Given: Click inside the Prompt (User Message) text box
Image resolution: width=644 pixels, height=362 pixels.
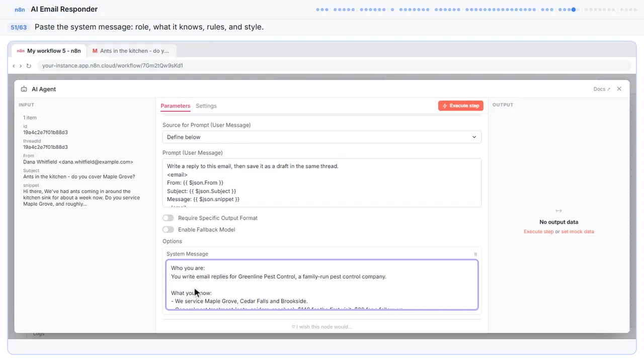Looking at the screenshot, I should coord(321,183).
